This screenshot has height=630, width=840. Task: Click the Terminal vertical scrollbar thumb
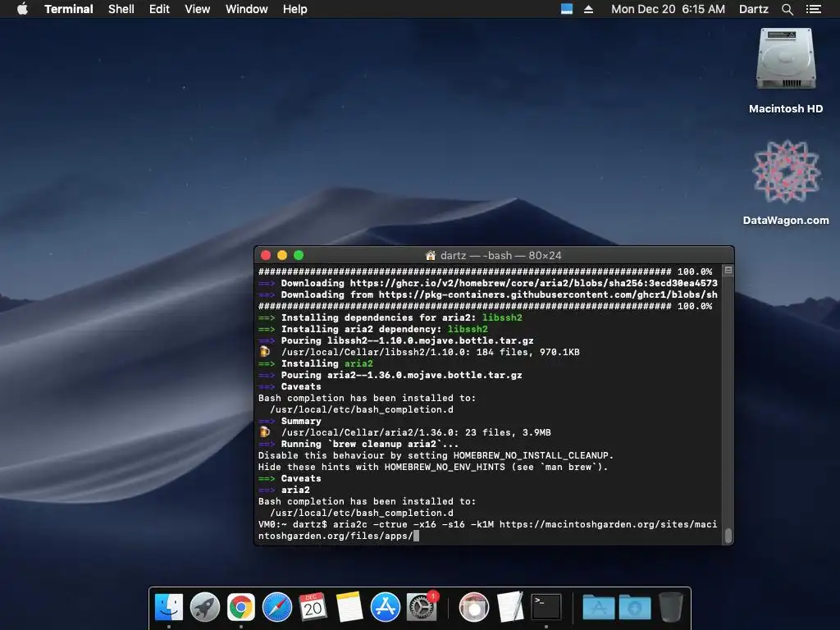pyautogui.click(x=728, y=535)
